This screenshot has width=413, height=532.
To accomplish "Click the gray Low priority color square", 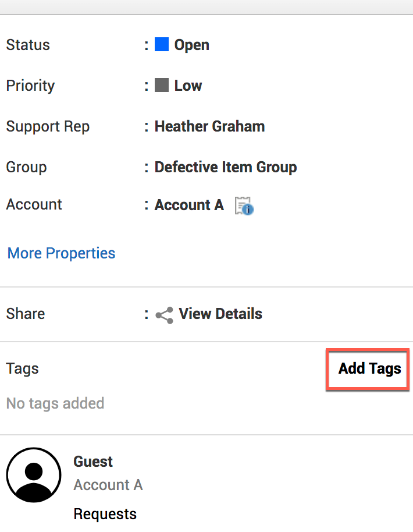I will [x=161, y=86].
